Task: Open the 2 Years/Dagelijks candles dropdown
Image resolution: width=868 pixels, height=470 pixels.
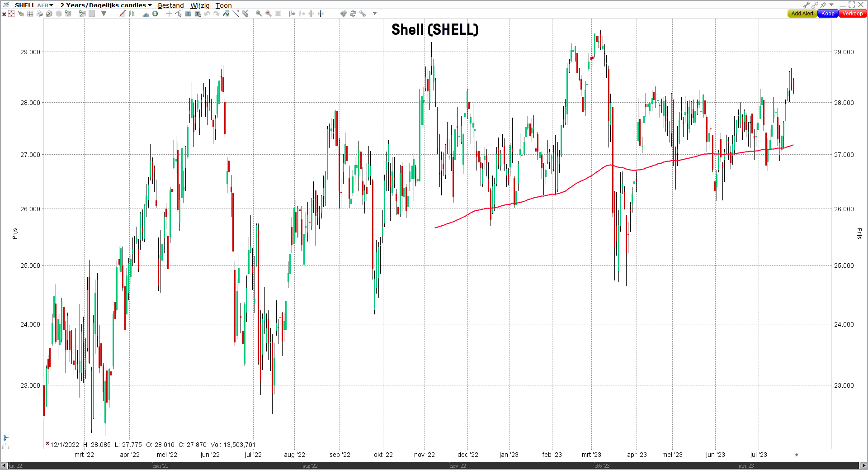Action: click(x=106, y=5)
